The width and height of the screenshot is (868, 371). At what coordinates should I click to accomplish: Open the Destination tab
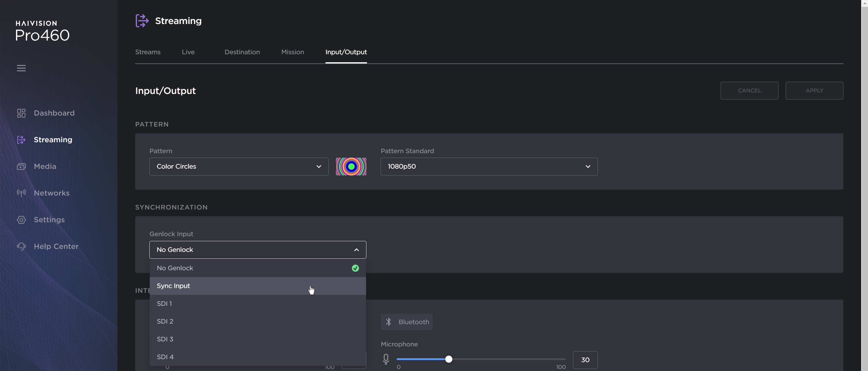(242, 52)
